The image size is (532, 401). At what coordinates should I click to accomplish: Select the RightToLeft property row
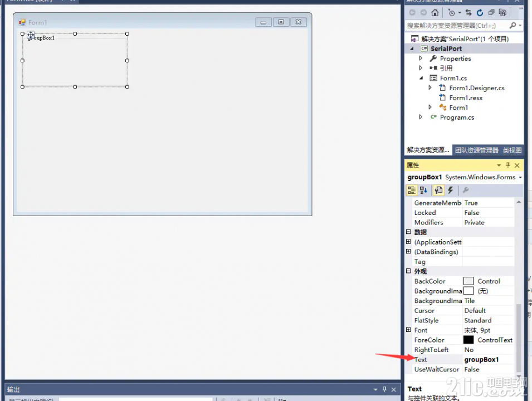[x=463, y=350]
